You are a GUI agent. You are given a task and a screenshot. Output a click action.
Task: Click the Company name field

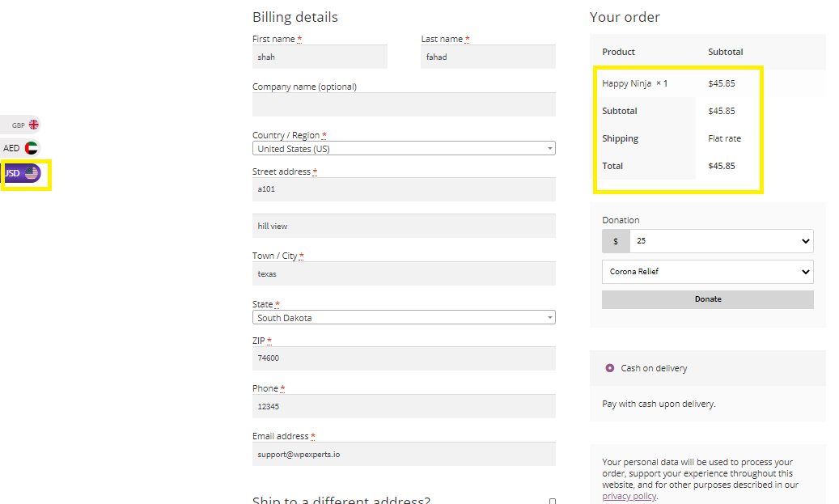[x=404, y=104]
